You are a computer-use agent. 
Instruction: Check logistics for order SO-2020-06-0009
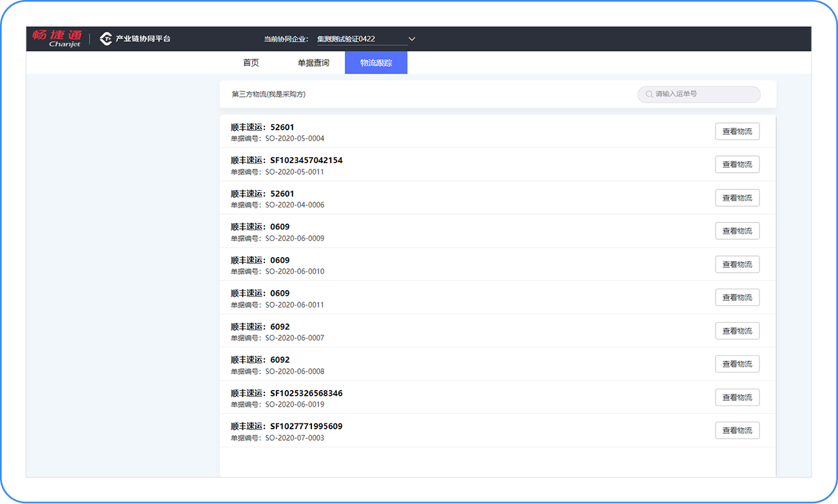(737, 231)
